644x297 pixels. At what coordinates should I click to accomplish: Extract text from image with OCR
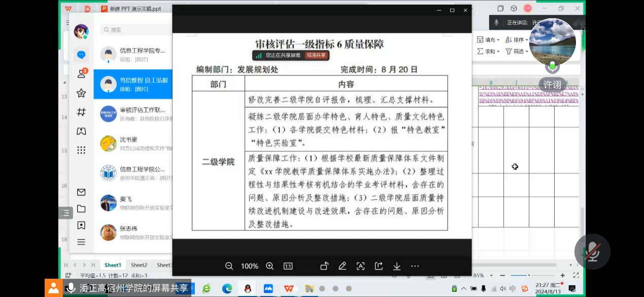[x=361, y=266]
